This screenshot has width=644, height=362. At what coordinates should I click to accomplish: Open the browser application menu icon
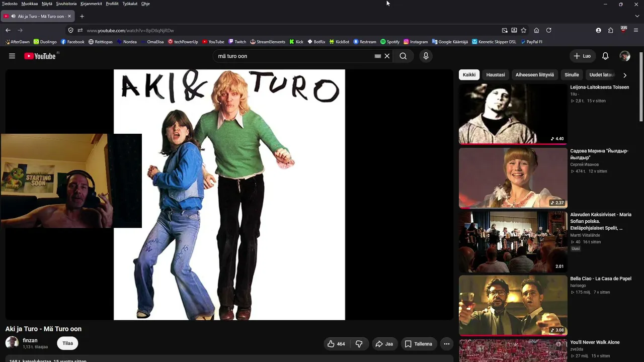pos(636,30)
